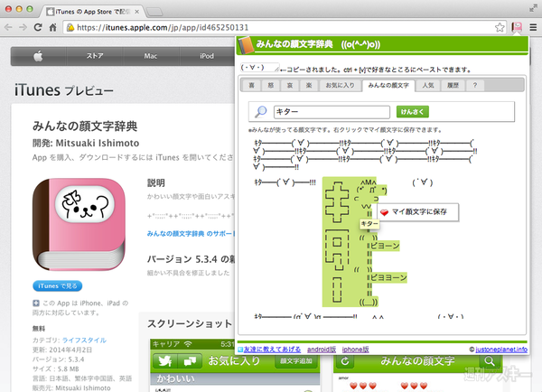Select the みんなの顔文字 tab
The image size is (542, 392).
pyautogui.click(x=388, y=86)
